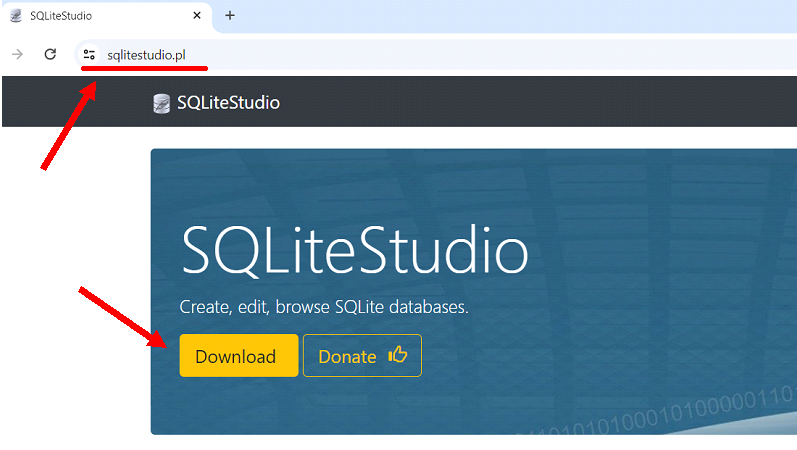Open a new tab with plus button
The width and height of the screenshot is (797, 450).
point(230,16)
